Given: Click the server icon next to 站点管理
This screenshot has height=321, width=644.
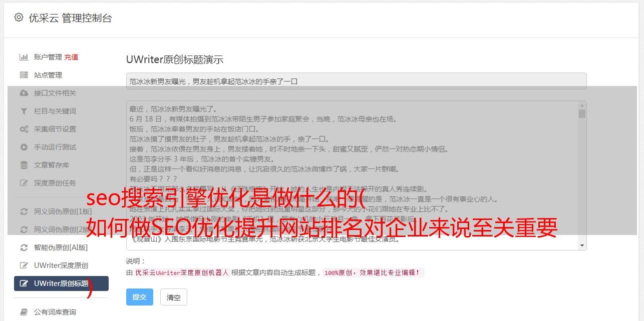Looking at the screenshot, I should pos(24,75).
